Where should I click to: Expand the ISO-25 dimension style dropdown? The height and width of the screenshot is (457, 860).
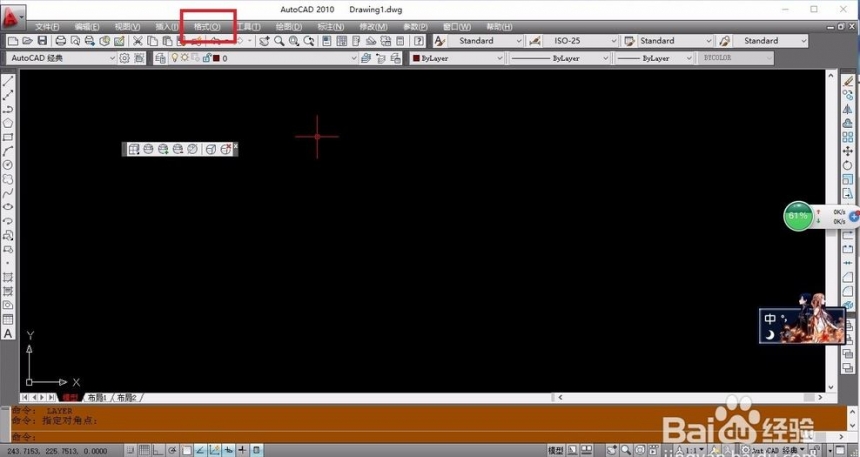pos(580,41)
